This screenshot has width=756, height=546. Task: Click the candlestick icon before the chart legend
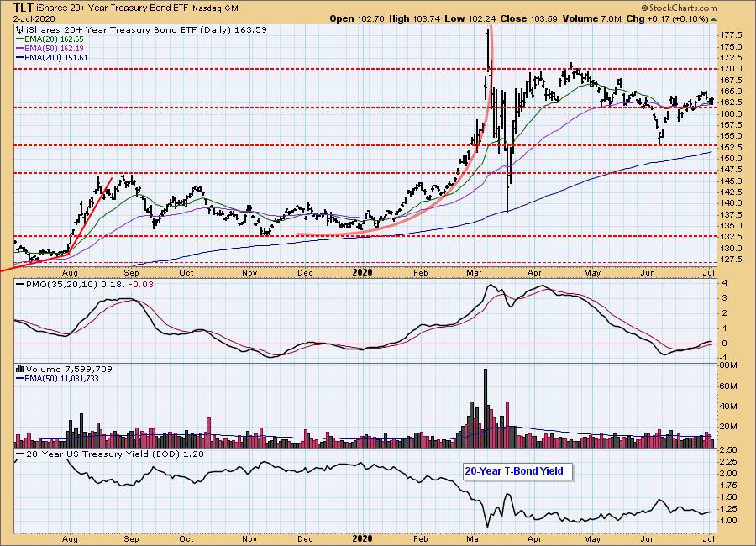point(20,30)
